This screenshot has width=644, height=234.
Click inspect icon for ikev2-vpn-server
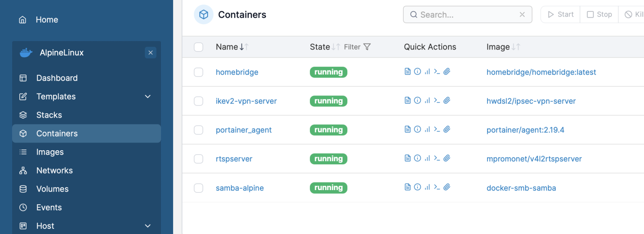[417, 100]
